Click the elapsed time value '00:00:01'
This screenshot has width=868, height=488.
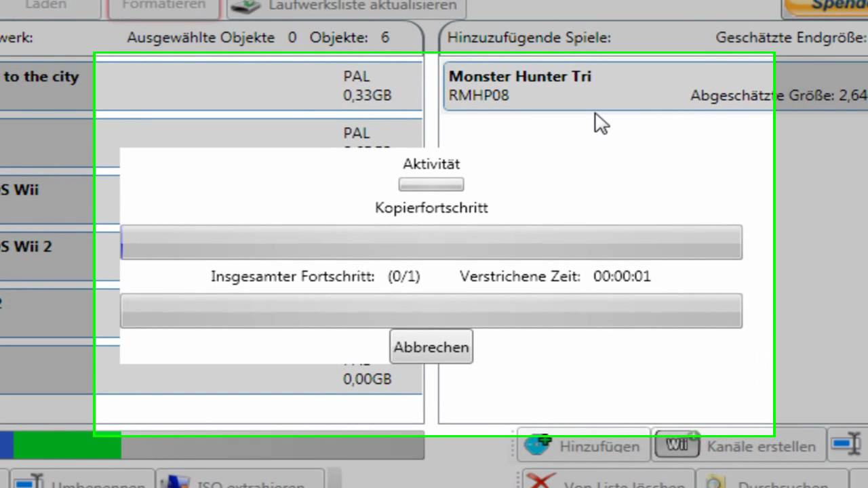622,277
